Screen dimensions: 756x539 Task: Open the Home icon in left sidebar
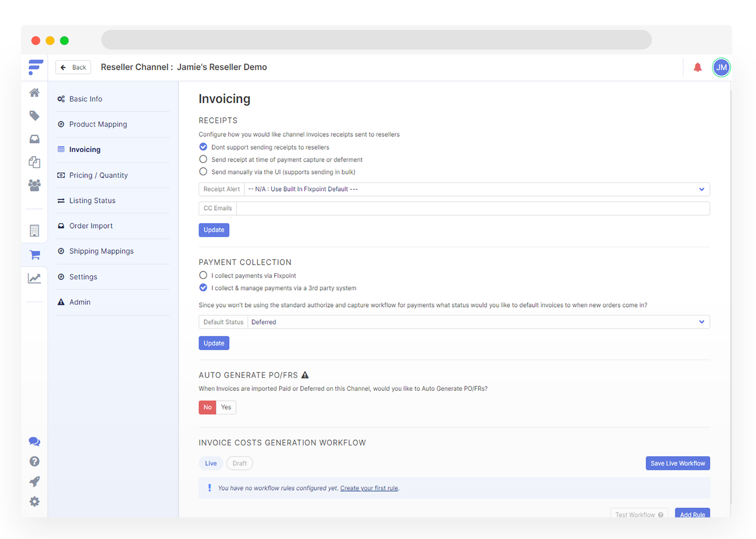click(x=34, y=93)
